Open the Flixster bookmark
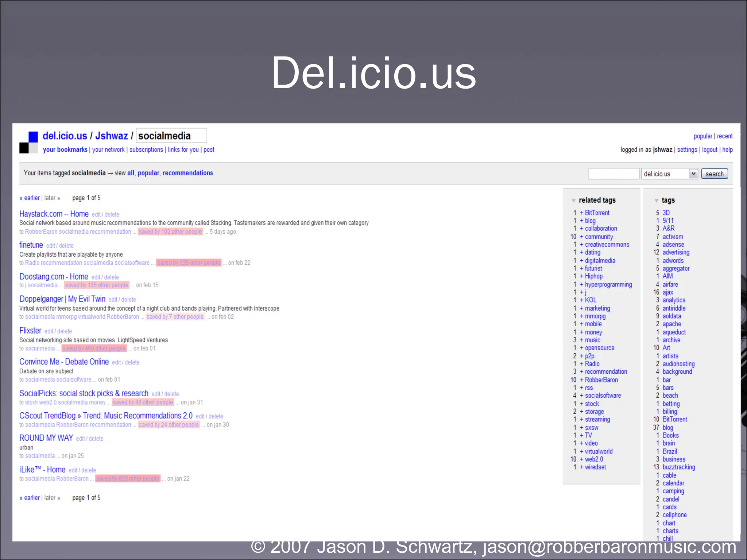 tap(30, 331)
